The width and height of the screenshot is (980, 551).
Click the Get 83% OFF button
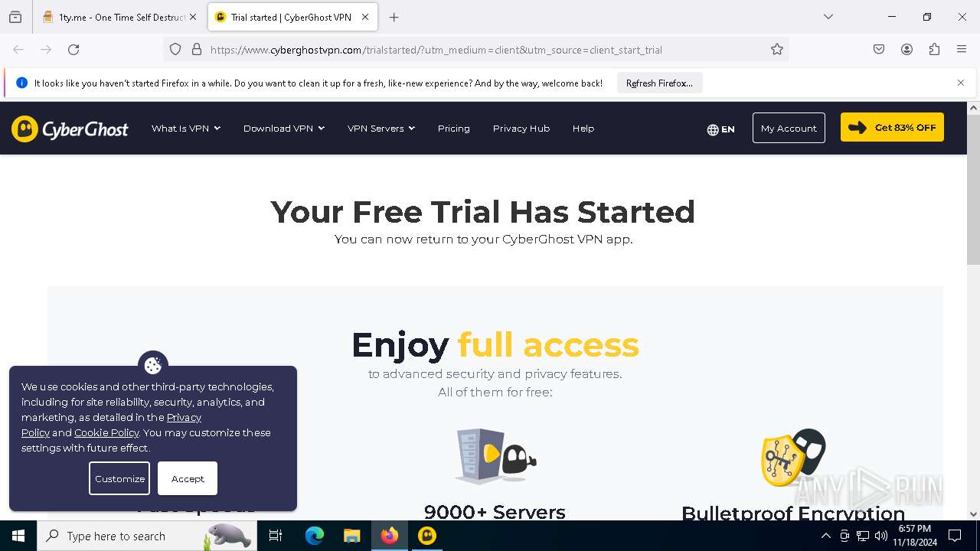point(892,128)
